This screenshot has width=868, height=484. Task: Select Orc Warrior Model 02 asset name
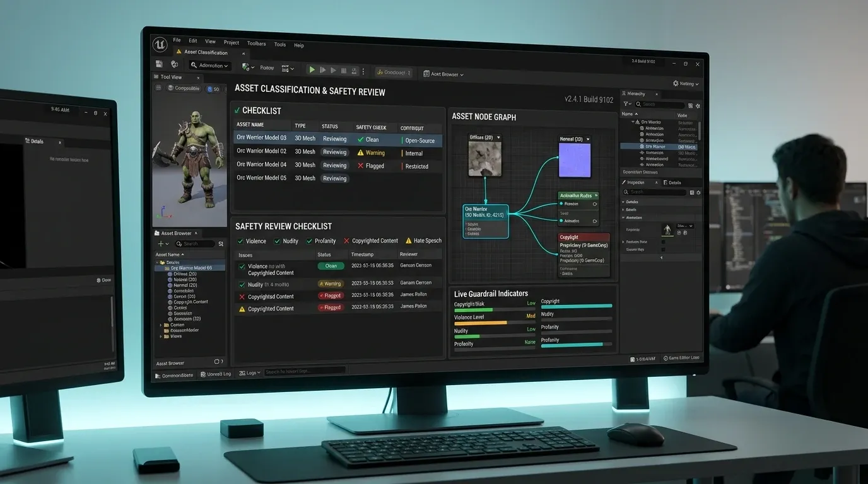(261, 151)
